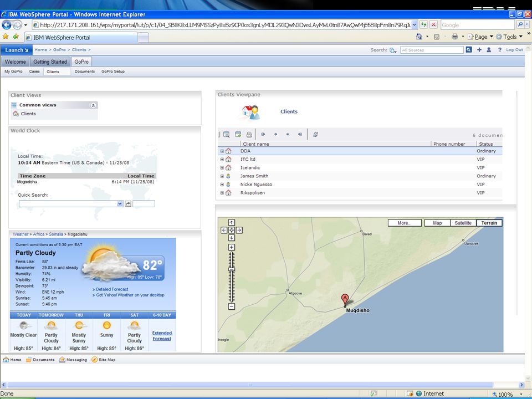
Task: Click the Log Out link
Action: [x=514, y=49]
